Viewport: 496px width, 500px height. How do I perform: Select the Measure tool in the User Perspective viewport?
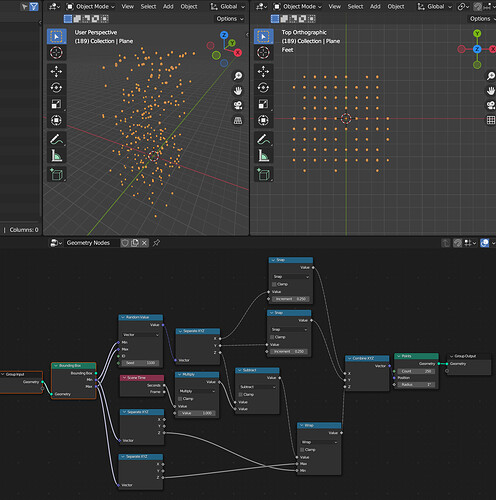[56, 155]
